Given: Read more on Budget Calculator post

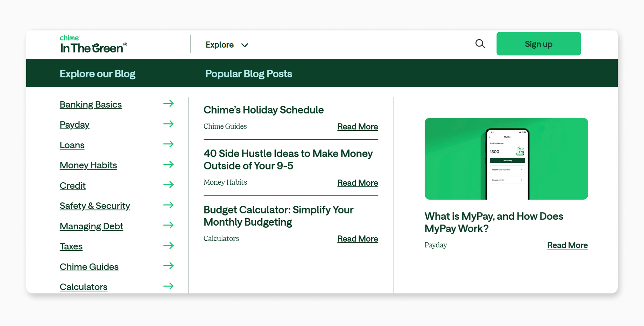Looking at the screenshot, I should coord(358,239).
